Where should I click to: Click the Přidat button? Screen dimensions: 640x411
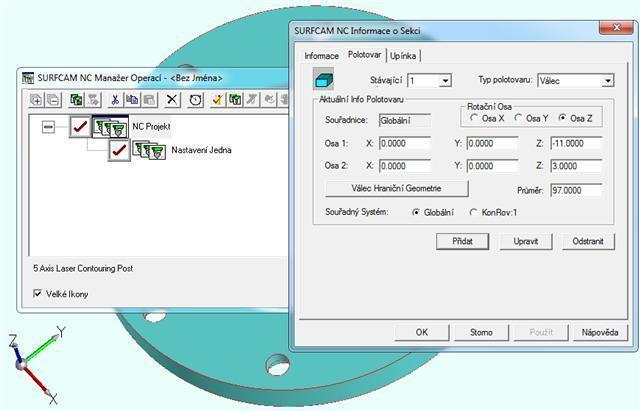point(462,241)
